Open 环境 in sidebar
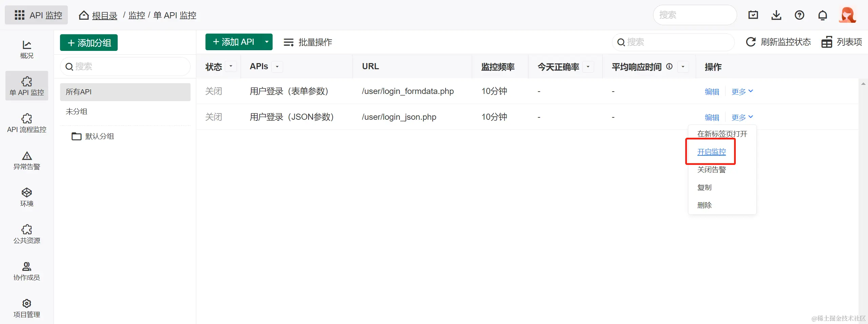 point(27,197)
